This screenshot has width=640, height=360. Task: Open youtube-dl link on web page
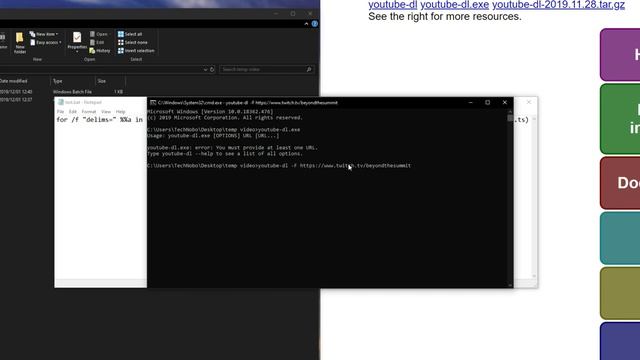393,5
